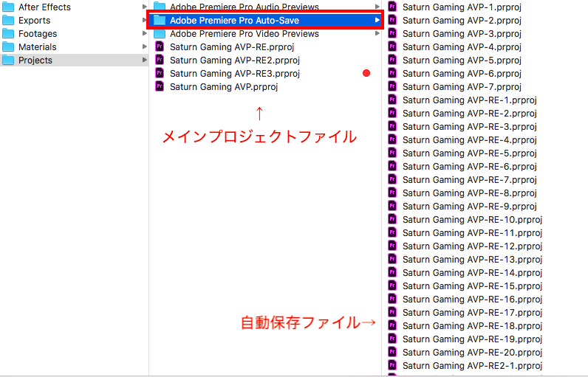Click the Adobe Premiere Pro Video Previews folder icon
The width and height of the screenshot is (588, 377).
(x=160, y=34)
